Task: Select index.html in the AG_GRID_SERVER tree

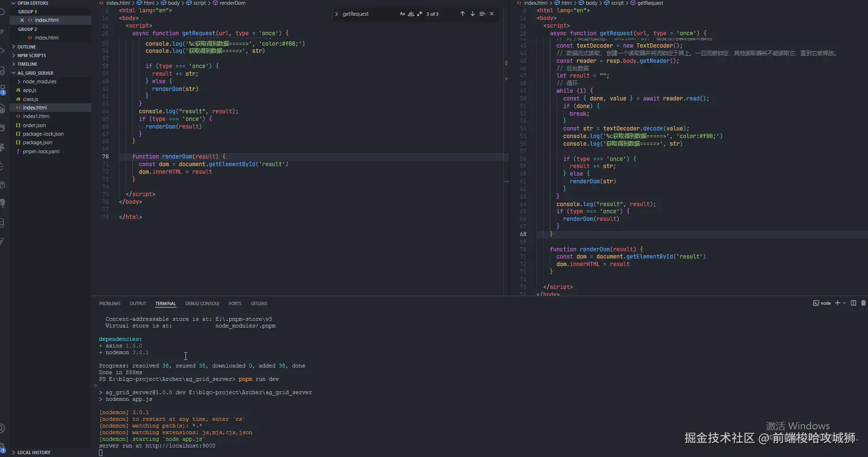Action: coord(35,108)
